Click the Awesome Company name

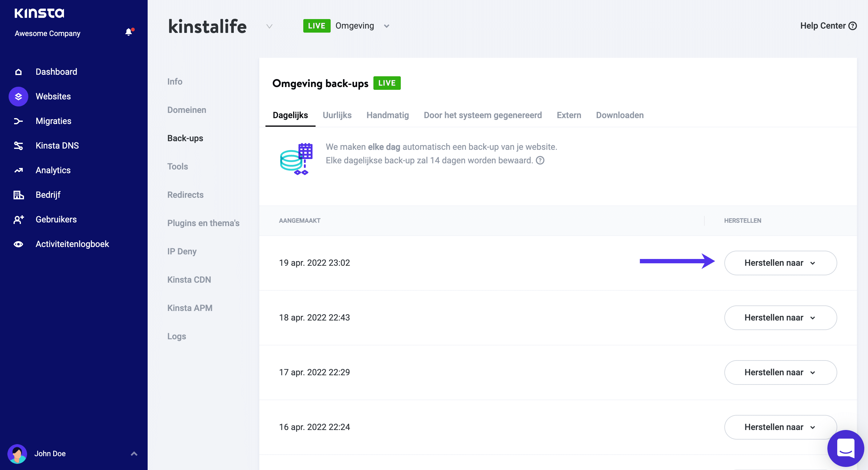point(47,33)
